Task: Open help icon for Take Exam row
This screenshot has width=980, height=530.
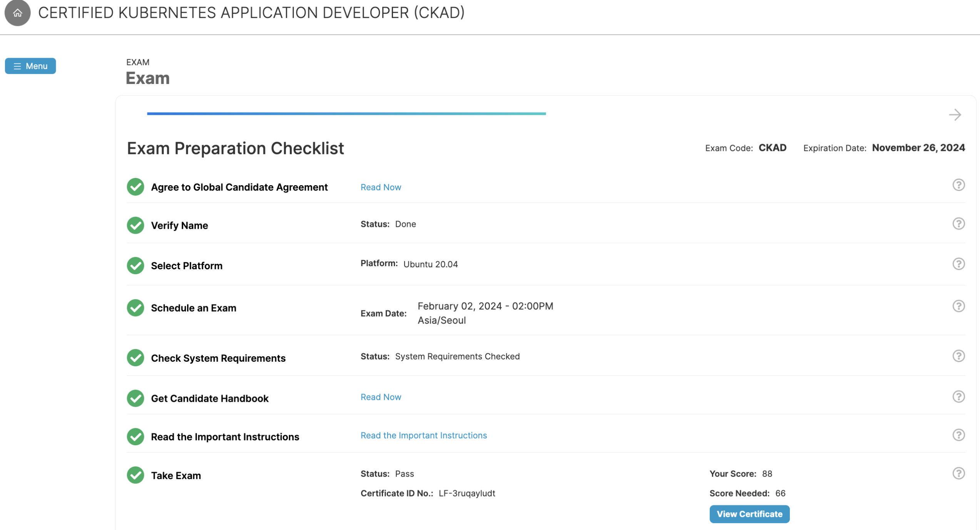Action: pyautogui.click(x=958, y=473)
